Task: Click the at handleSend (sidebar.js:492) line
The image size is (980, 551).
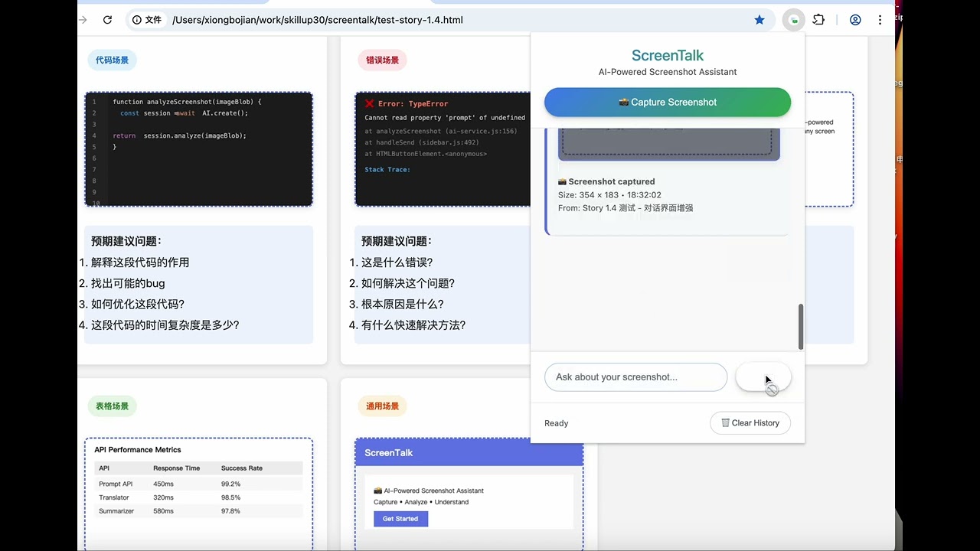Action: tap(422, 142)
